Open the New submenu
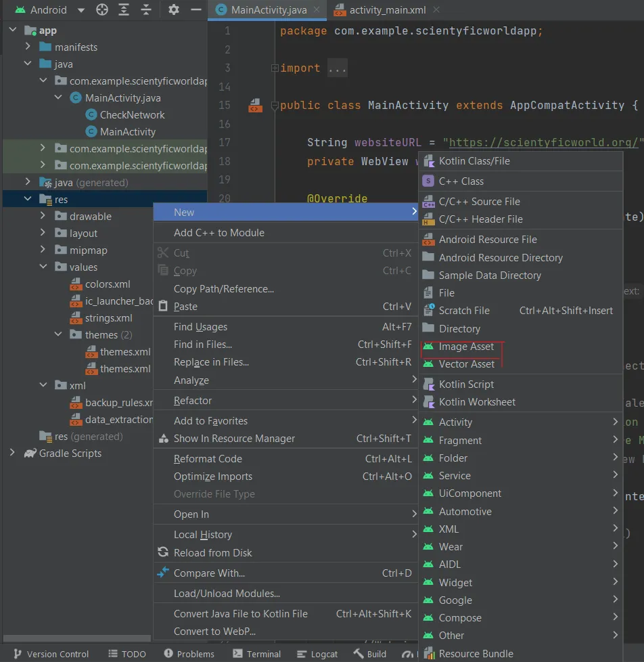Image resolution: width=644 pixels, height=662 pixels. 285,212
